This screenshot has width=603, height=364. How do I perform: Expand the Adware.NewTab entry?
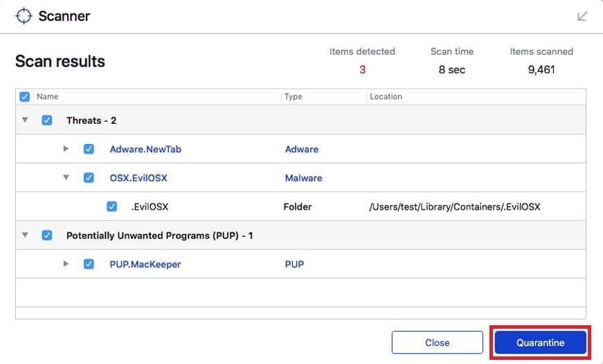pyautogui.click(x=66, y=149)
